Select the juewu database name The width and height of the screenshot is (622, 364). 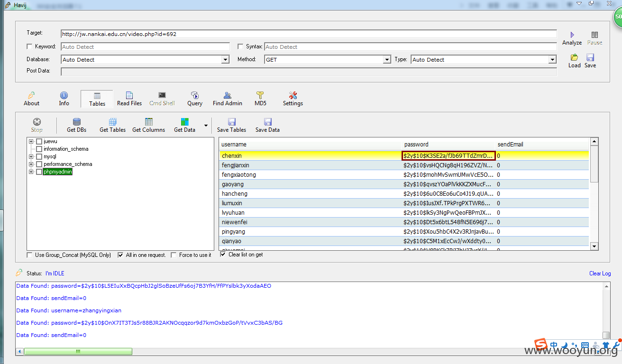50,141
